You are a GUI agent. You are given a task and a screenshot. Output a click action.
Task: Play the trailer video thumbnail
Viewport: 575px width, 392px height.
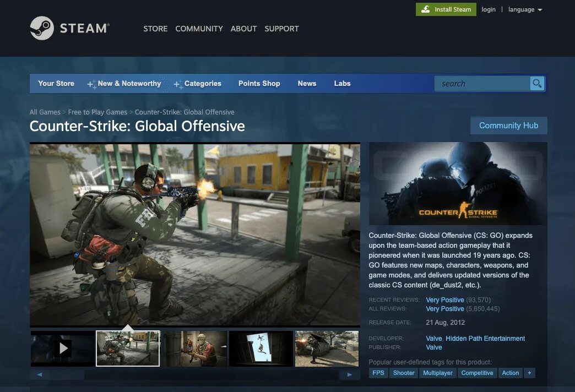pyautogui.click(x=62, y=349)
